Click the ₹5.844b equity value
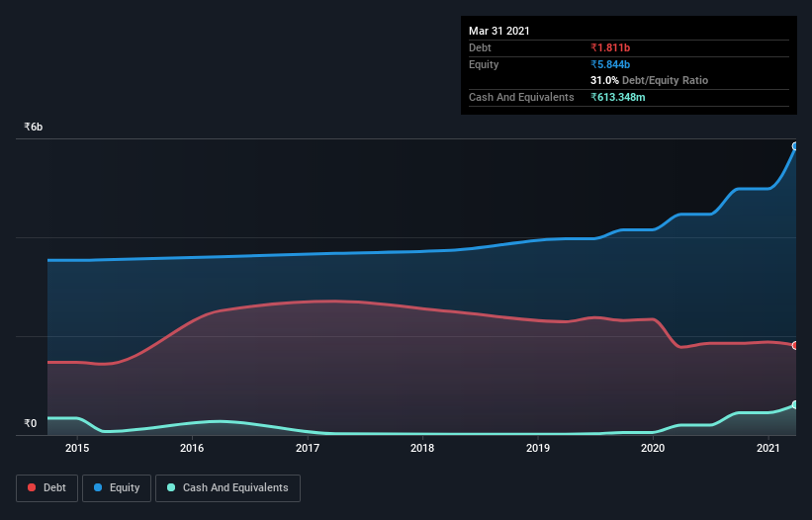 610,64
